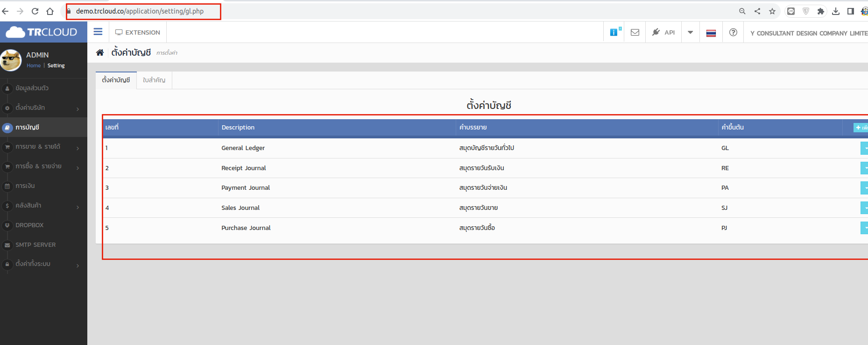The height and width of the screenshot is (345, 868).
Task: Open the info notification icon
Action: [x=614, y=32]
